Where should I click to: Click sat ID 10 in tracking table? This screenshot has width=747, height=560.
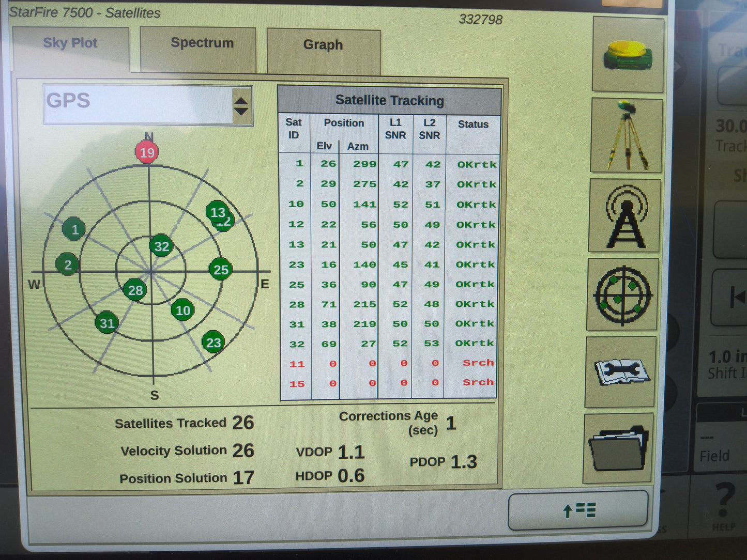pos(296,204)
